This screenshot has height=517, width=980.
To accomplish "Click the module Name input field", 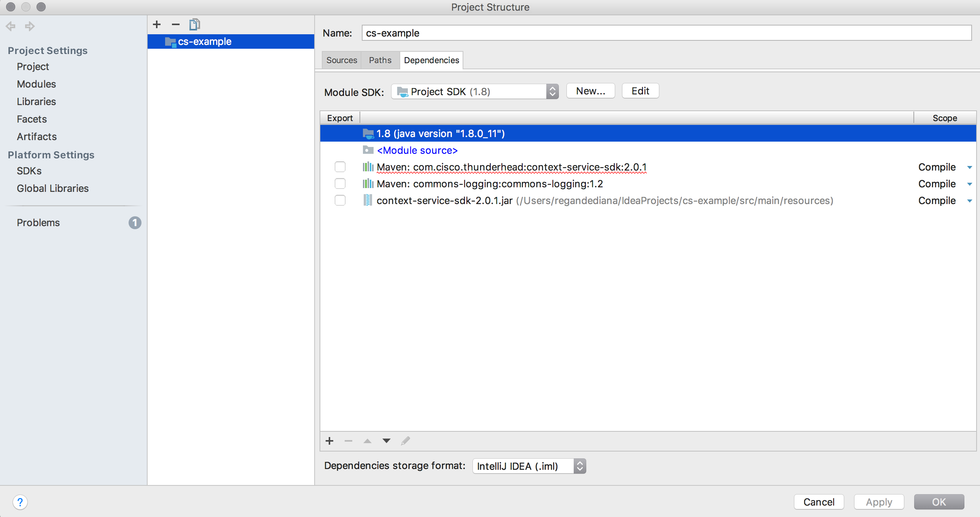I will [667, 33].
